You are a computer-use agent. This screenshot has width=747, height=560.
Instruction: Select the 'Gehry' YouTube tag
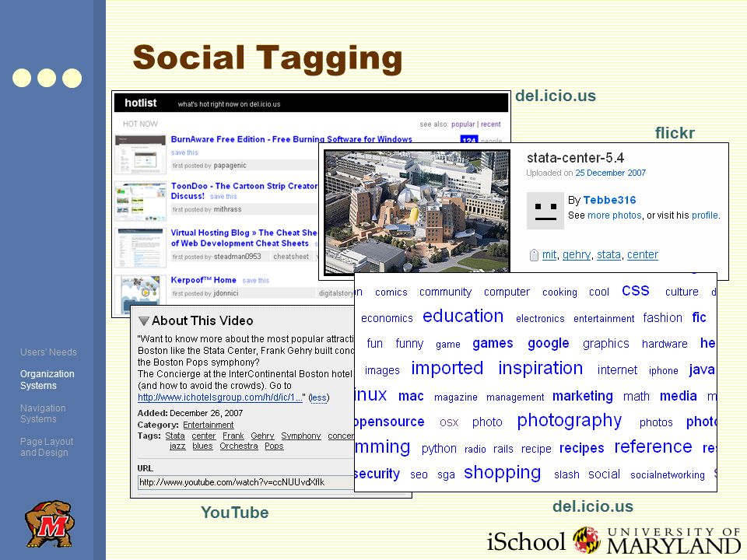262,436
